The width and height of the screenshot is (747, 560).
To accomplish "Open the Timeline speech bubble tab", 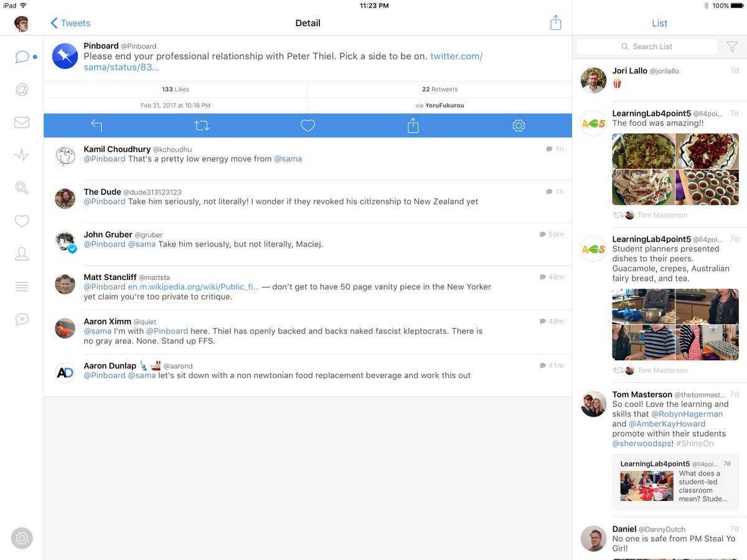I will pos(22,57).
